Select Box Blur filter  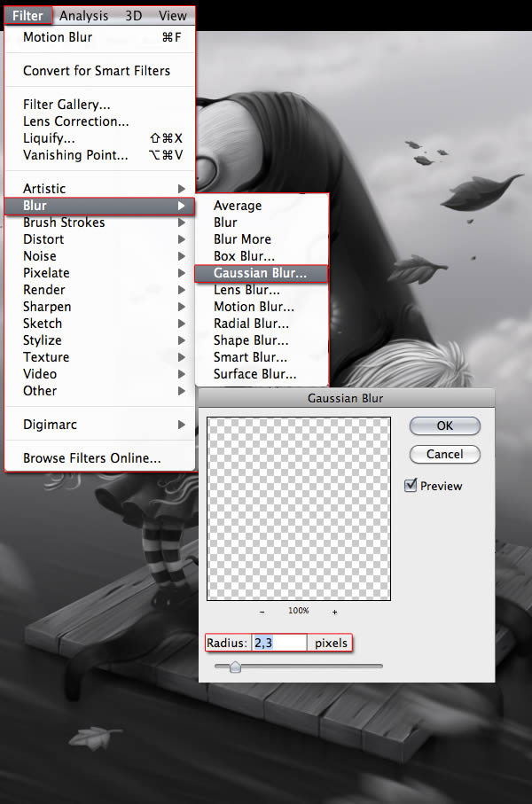tap(262, 256)
